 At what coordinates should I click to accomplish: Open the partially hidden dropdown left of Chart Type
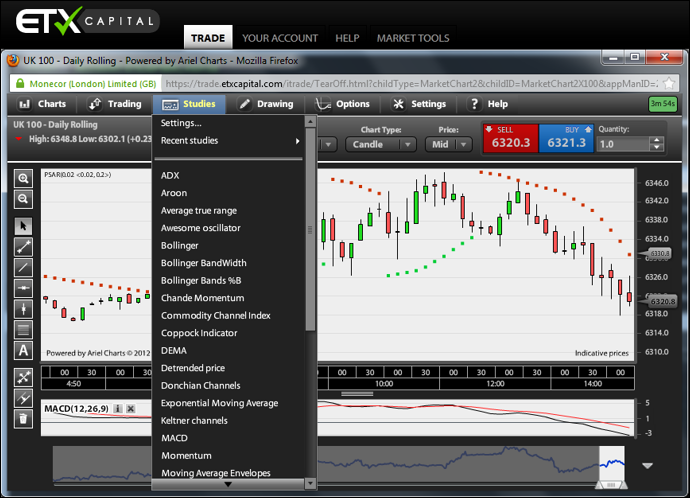click(327, 144)
